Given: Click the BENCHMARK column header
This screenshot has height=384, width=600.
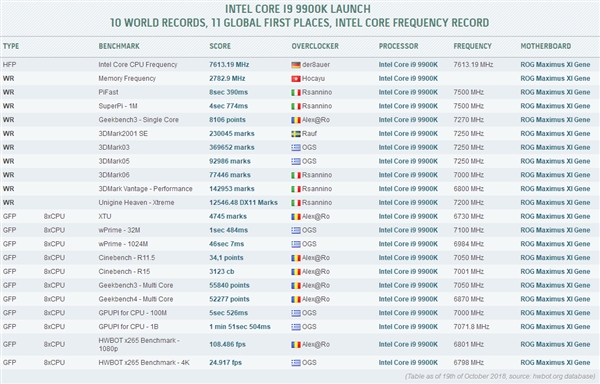Looking at the screenshot, I should pos(119,46).
